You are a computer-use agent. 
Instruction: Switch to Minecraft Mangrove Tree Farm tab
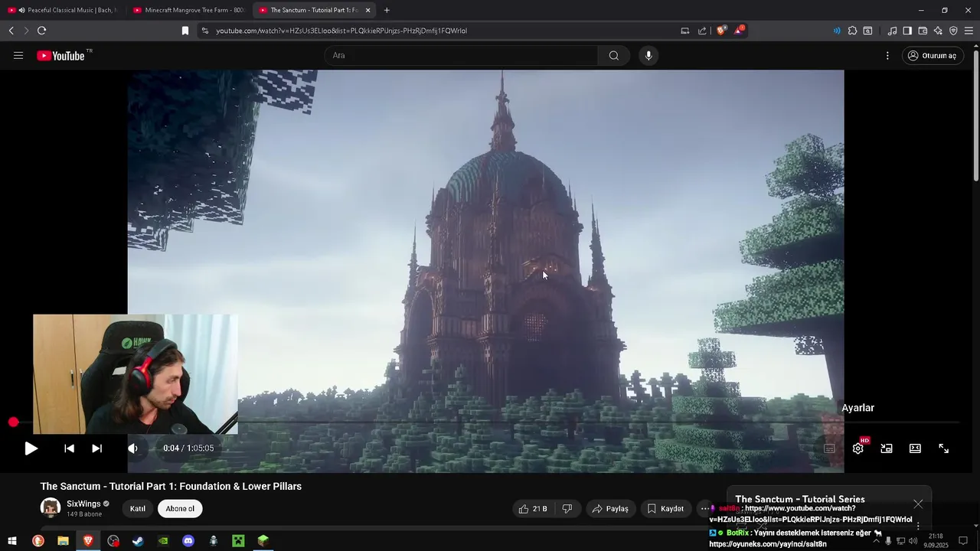coord(189,10)
